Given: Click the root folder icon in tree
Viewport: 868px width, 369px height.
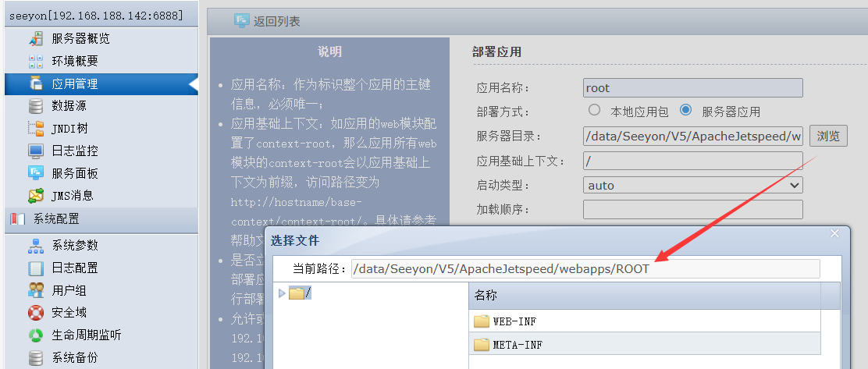Looking at the screenshot, I should [x=297, y=293].
